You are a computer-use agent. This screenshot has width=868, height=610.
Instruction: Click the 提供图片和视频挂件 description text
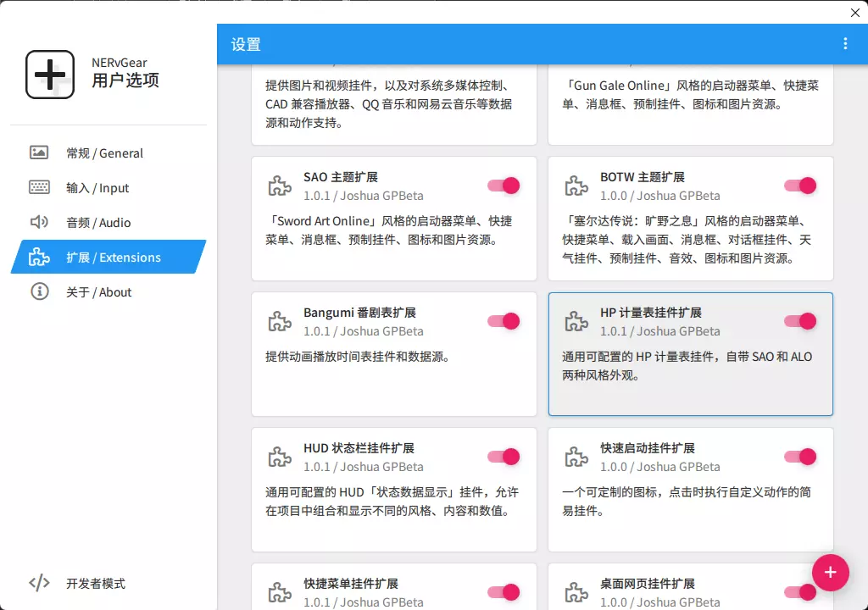coord(388,104)
